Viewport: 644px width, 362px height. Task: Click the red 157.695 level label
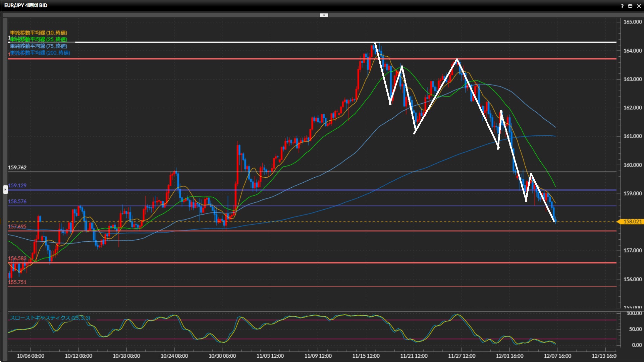point(17,227)
